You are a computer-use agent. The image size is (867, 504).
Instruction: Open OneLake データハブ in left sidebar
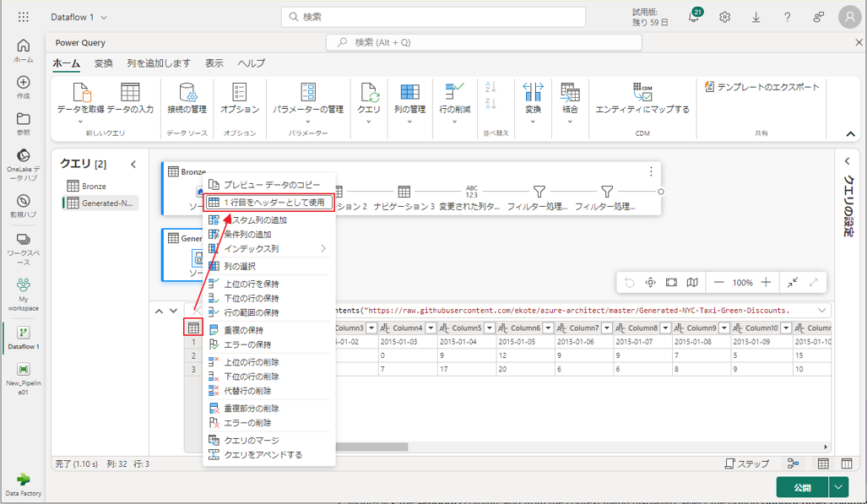tap(23, 162)
